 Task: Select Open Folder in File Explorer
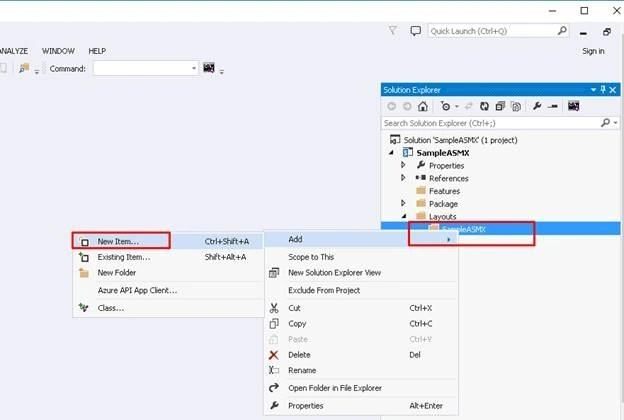coord(361,388)
